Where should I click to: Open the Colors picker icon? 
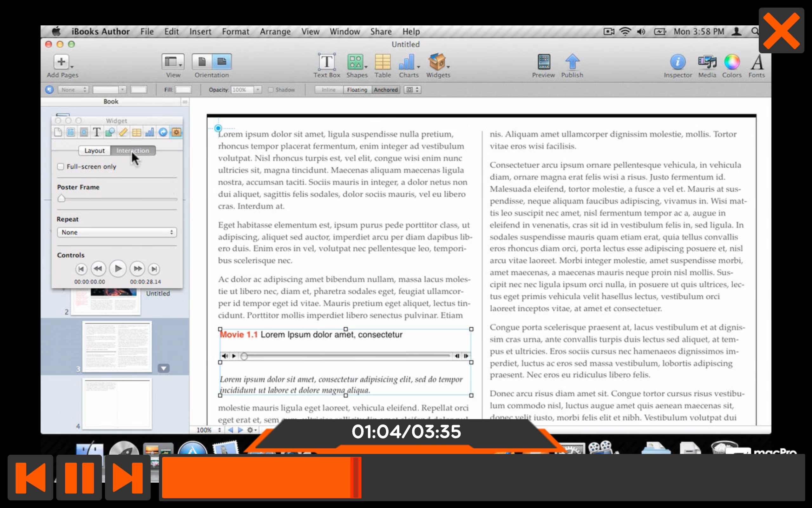732,62
